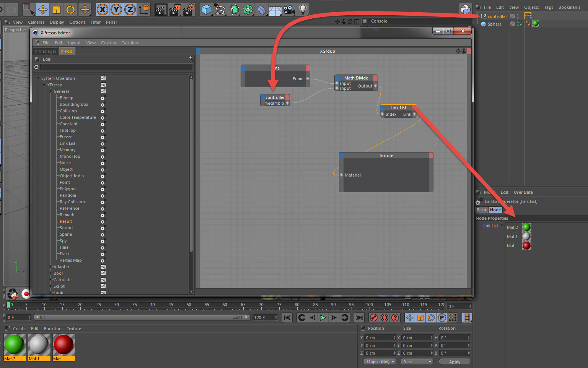Select the Sphere object in Object Manager
The image size is (588, 368).
click(x=494, y=24)
